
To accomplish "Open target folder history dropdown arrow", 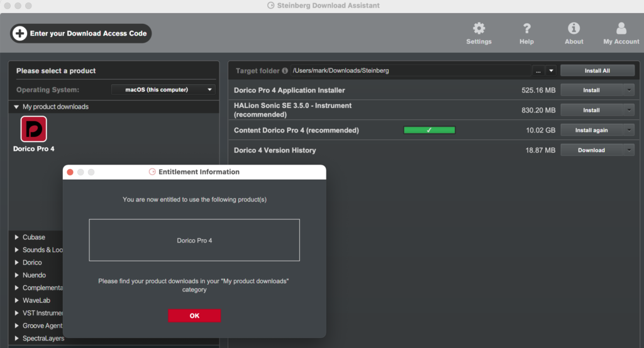I will tap(551, 70).
